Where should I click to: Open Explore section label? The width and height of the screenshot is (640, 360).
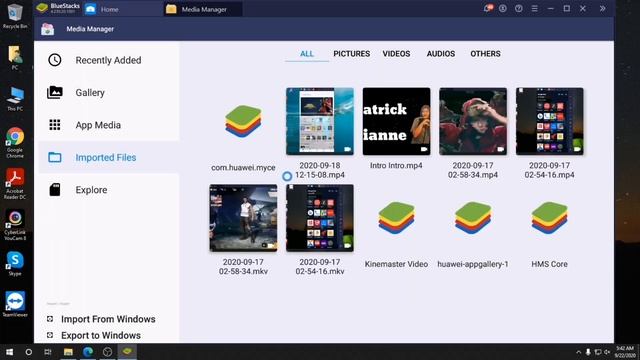(x=91, y=190)
